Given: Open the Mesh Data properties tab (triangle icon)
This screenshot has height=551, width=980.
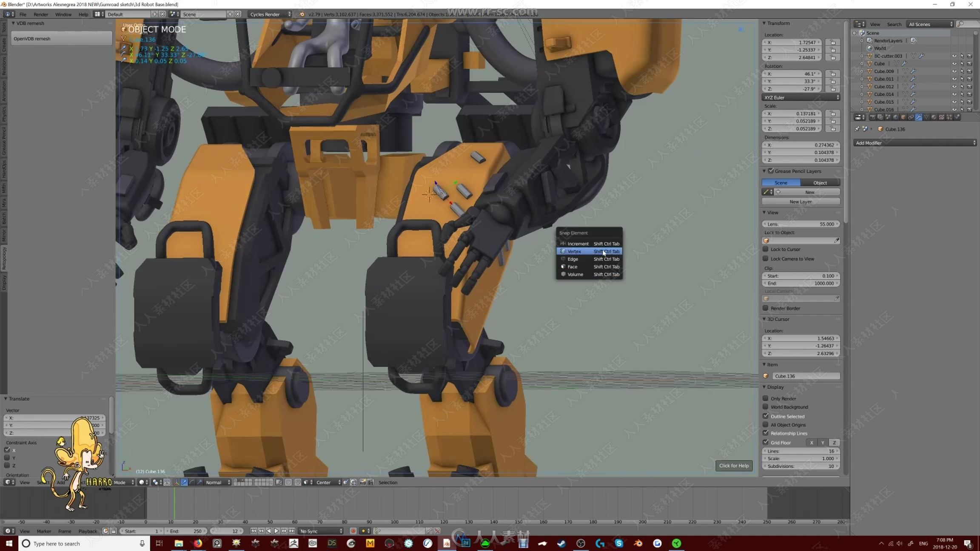Looking at the screenshot, I should (926, 117).
